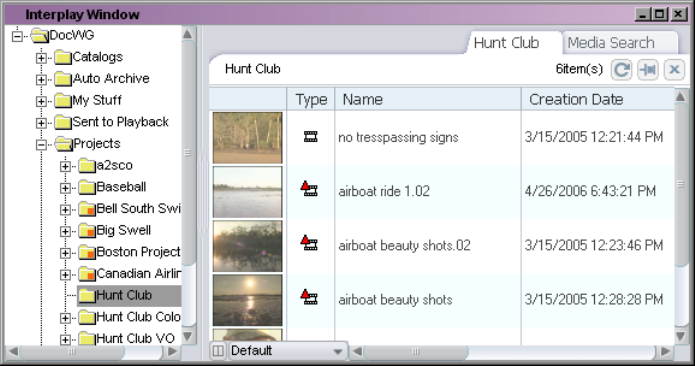
Task: Click the name 'airboat beauty shots.02'
Action: point(404,245)
